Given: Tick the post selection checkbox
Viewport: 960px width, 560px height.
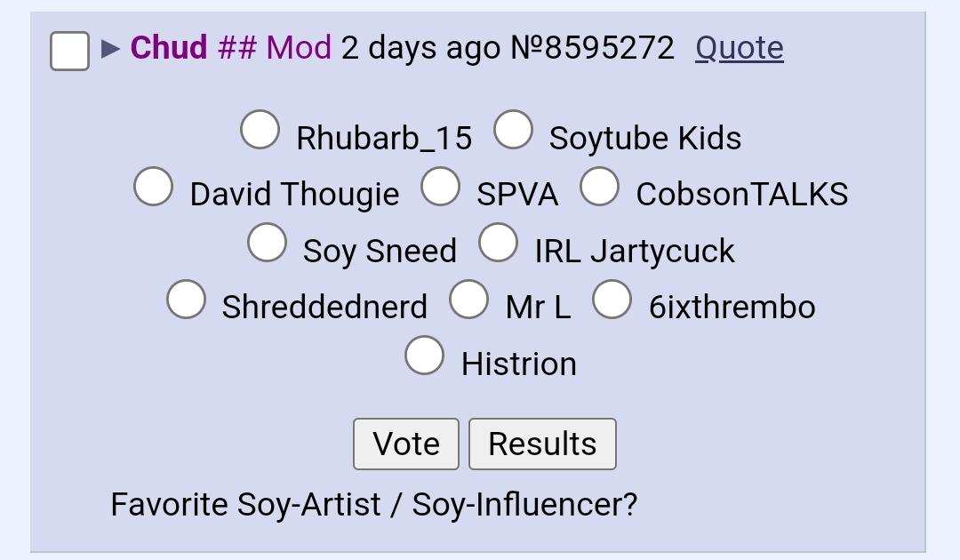Looking at the screenshot, I should click(x=69, y=51).
